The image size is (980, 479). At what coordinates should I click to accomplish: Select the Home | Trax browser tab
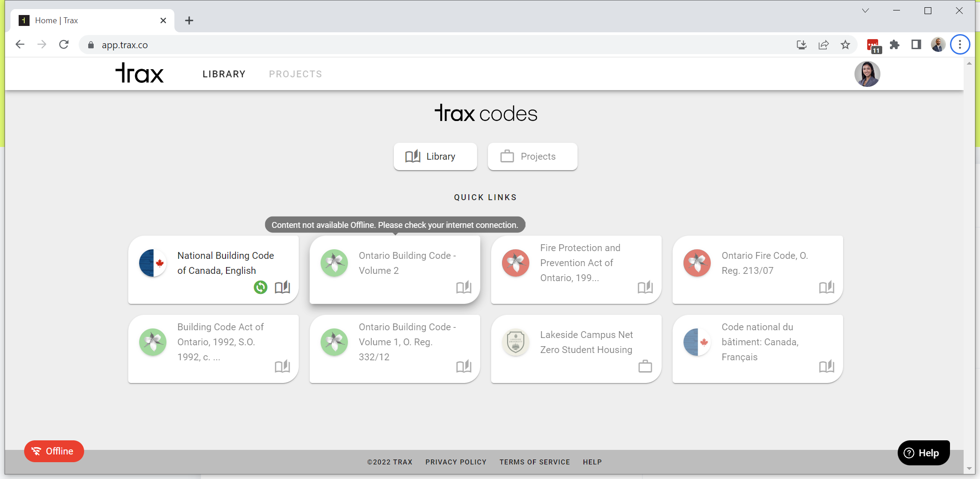93,20
